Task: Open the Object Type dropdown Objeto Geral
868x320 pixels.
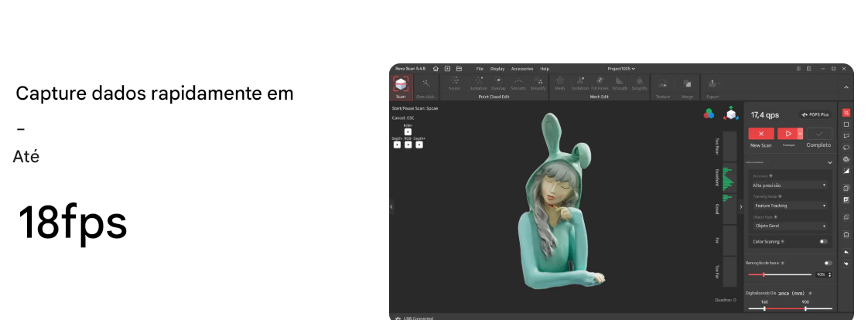Action: tap(789, 226)
